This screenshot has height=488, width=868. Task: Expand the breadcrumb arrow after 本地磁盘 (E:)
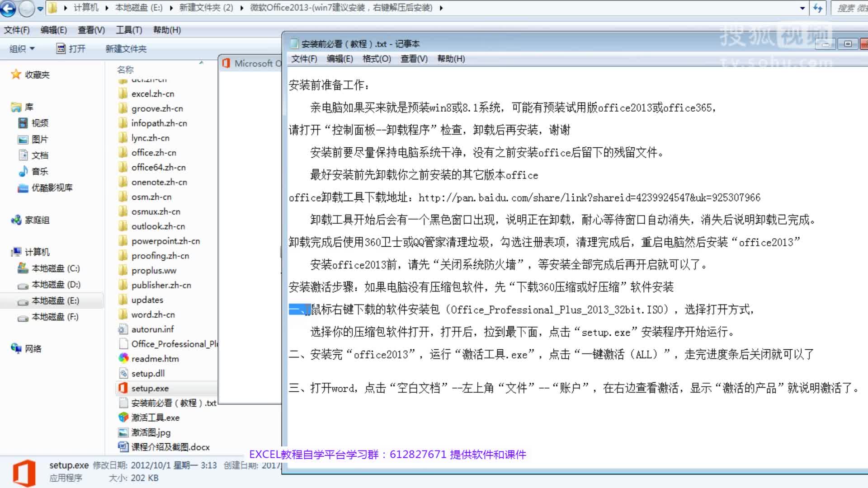click(170, 8)
